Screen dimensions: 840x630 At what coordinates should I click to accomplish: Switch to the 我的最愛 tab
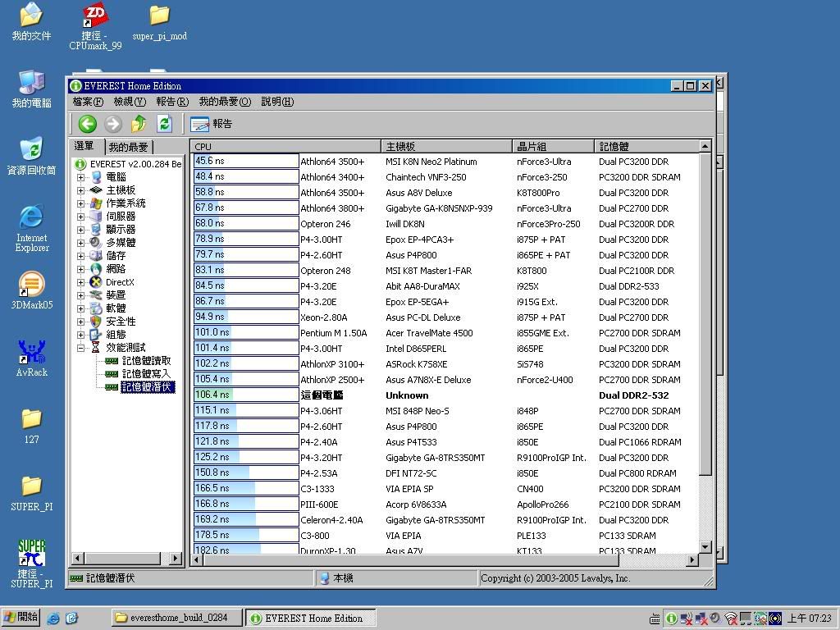128,148
